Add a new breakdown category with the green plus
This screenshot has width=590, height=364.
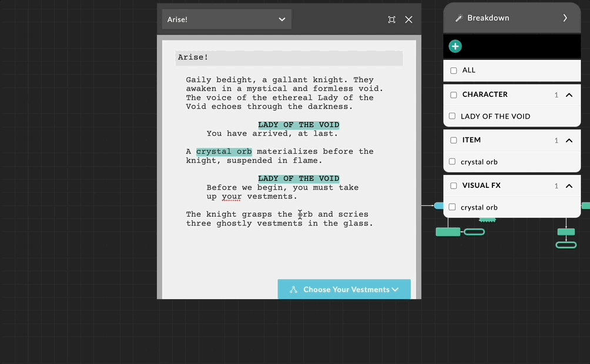coord(455,46)
